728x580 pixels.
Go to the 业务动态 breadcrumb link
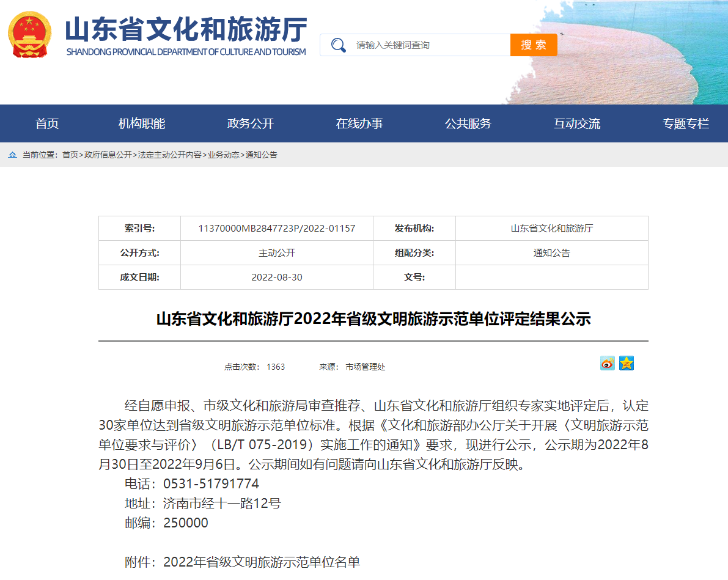tap(223, 155)
